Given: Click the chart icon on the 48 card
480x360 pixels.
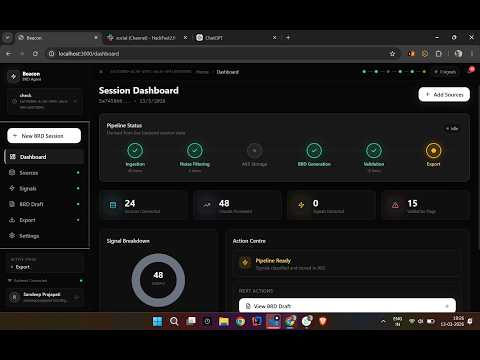Looking at the screenshot, I should click(207, 205).
